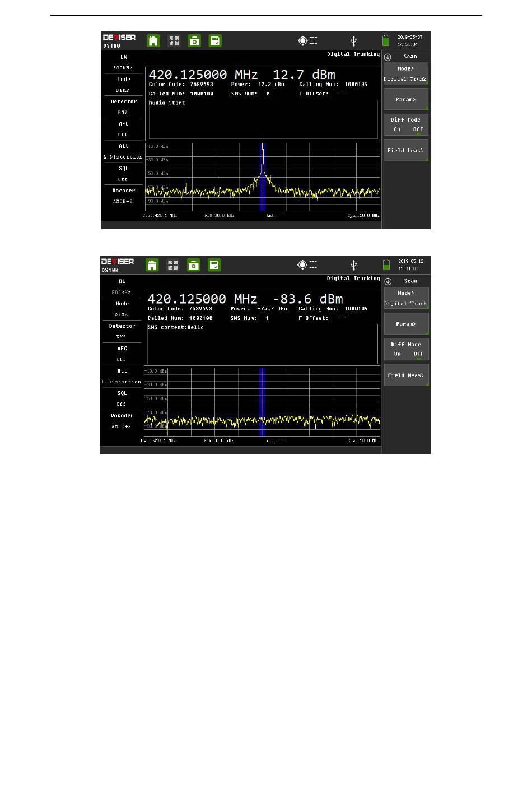The width and height of the screenshot is (532, 789).
Task: Toggle SQL Off setting in SMS Hello screen
Action: point(122,398)
